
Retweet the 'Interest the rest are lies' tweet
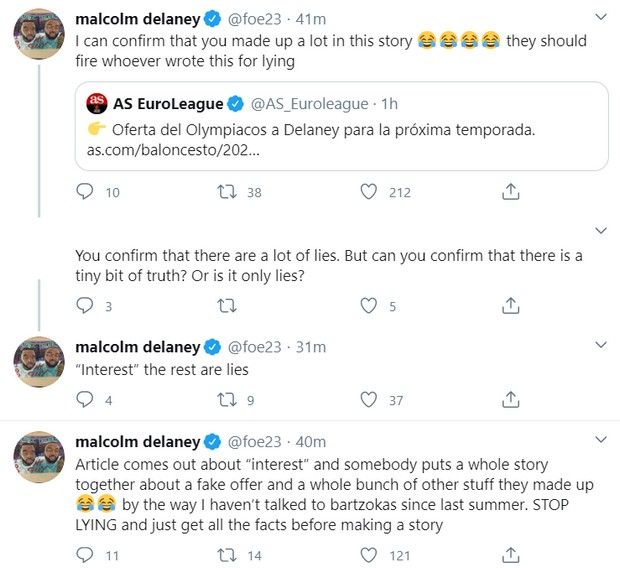[x=227, y=400]
